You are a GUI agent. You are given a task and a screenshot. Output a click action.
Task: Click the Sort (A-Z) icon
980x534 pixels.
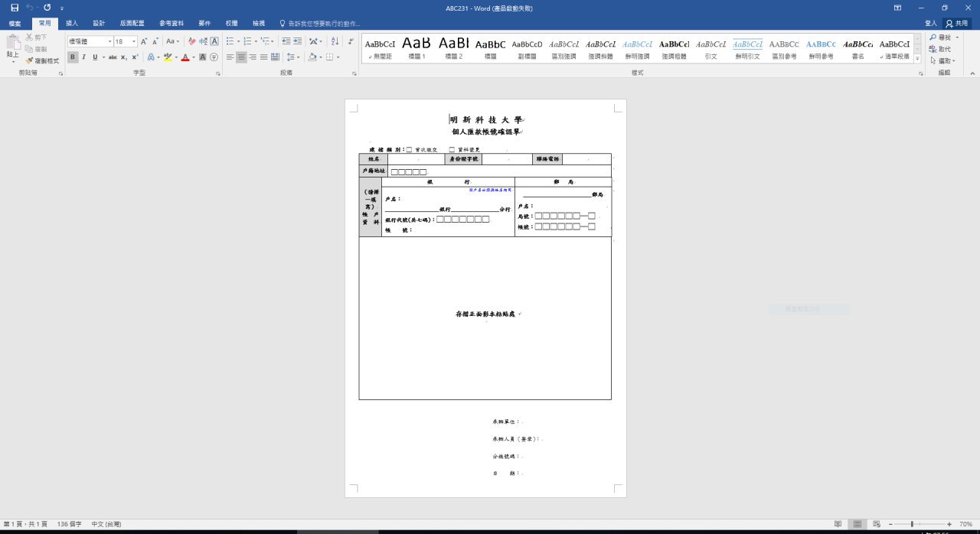[x=335, y=41]
